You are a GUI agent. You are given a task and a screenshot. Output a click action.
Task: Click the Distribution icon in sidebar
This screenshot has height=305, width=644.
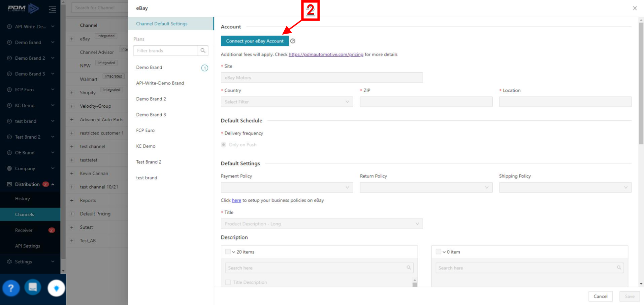click(x=9, y=184)
